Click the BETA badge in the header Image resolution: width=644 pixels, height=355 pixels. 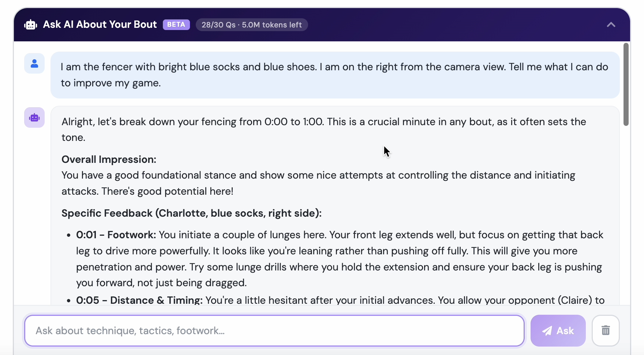click(x=176, y=25)
